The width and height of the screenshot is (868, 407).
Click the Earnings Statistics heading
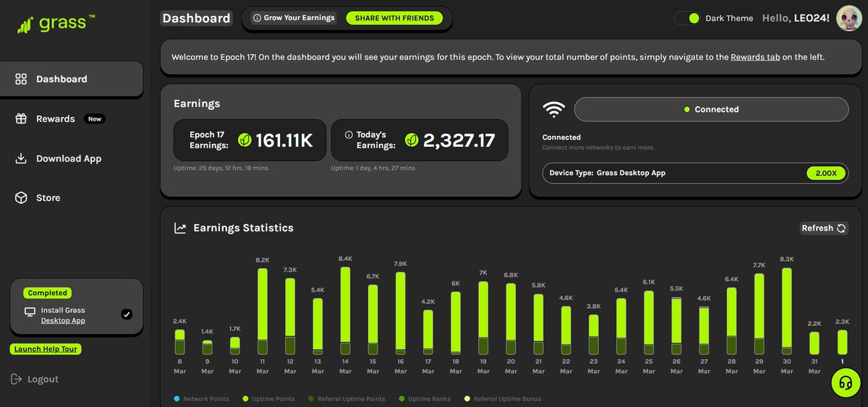pyautogui.click(x=243, y=228)
